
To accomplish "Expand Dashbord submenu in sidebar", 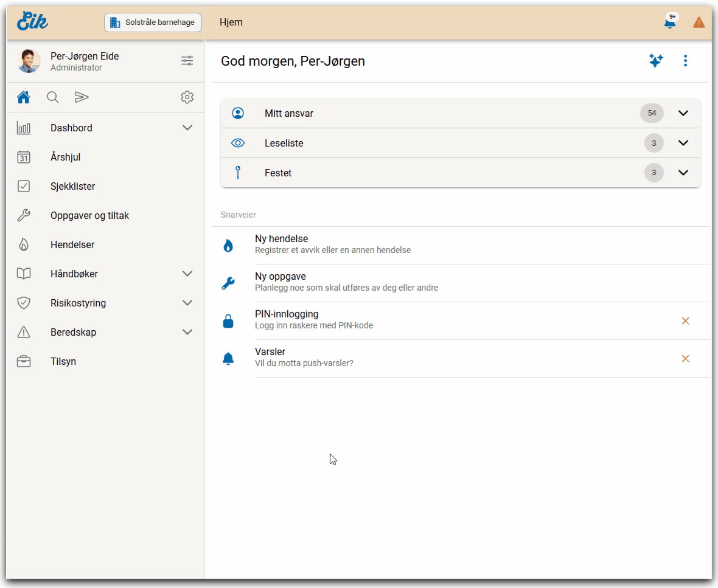I will tap(187, 128).
